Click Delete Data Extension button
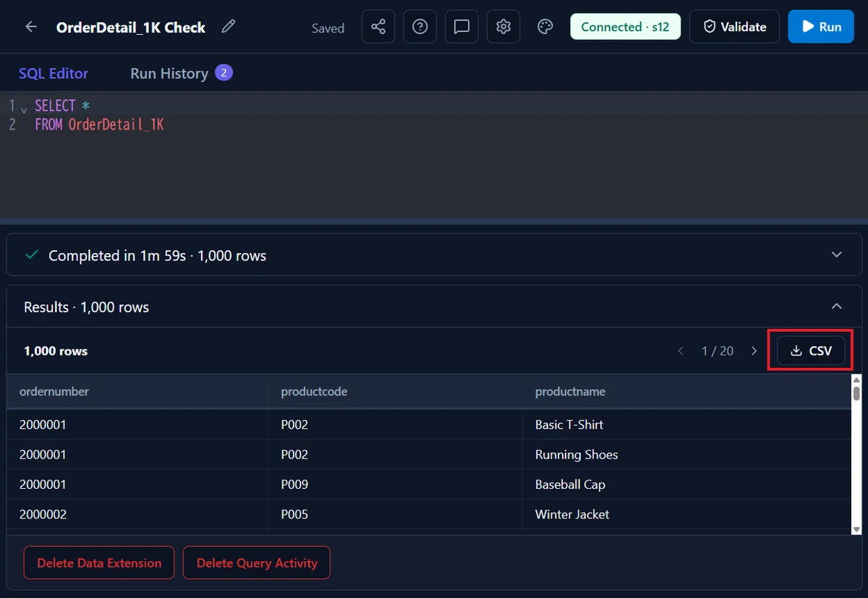 click(x=99, y=563)
